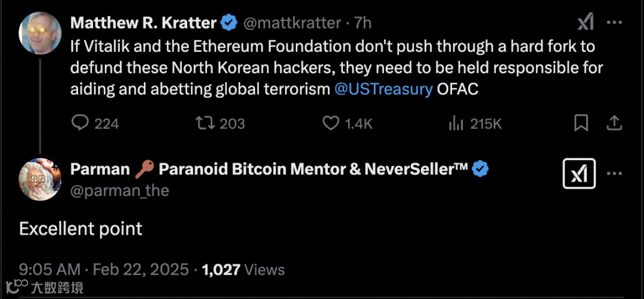Click the 9:05 AM Feb 22, 2025 timestamp
The height and width of the screenshot is (299, 644).
104,269
